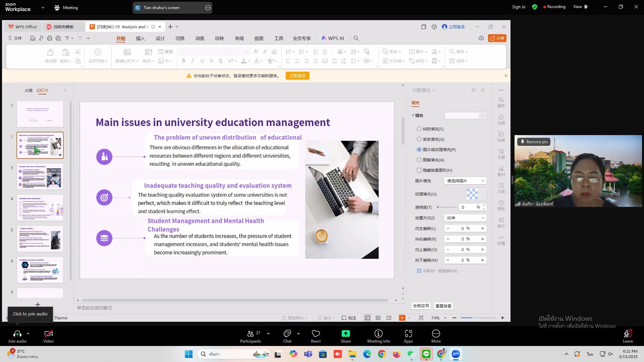This screenshot has width=644, height=362.
Task: Collapse the slide thumbnail panel
Action: (x=65, y=90)
